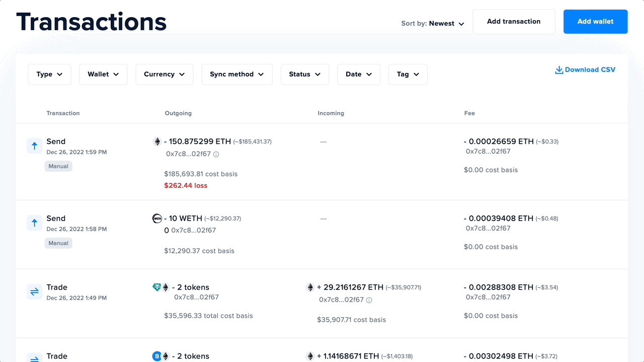Open the Type filter dropdown
Image resolution: width=644 pixels, height=362 pixels.
49,74
